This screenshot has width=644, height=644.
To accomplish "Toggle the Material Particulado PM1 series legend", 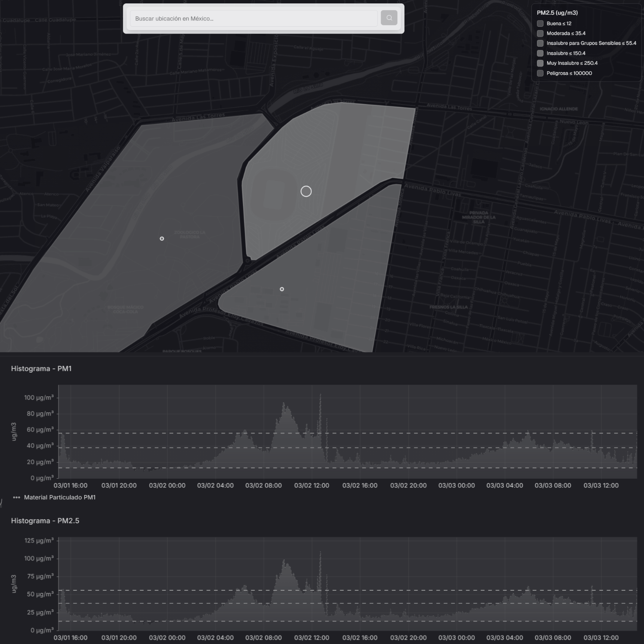I will pyautogui.click(x=55, y=497).
